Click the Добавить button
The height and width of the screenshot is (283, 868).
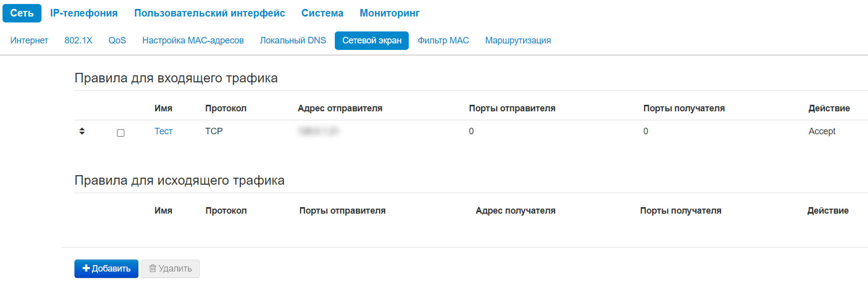(106, 269)
